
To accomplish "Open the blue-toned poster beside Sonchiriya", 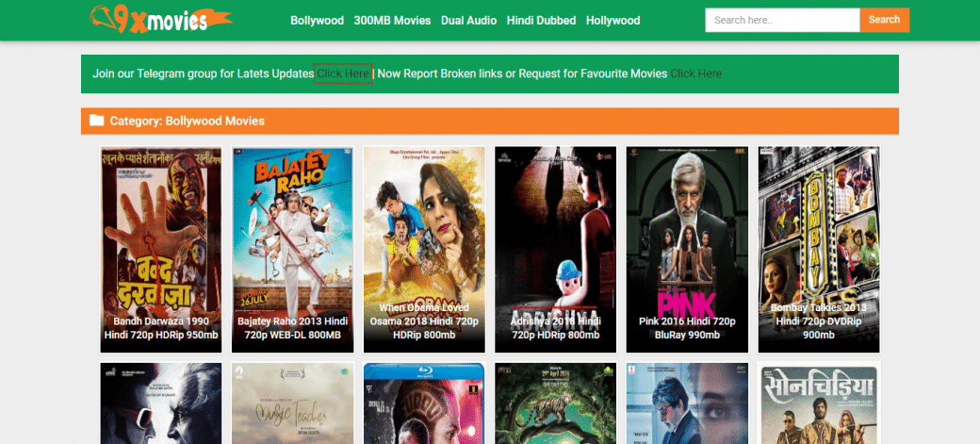I will click(x=688, y=403).
